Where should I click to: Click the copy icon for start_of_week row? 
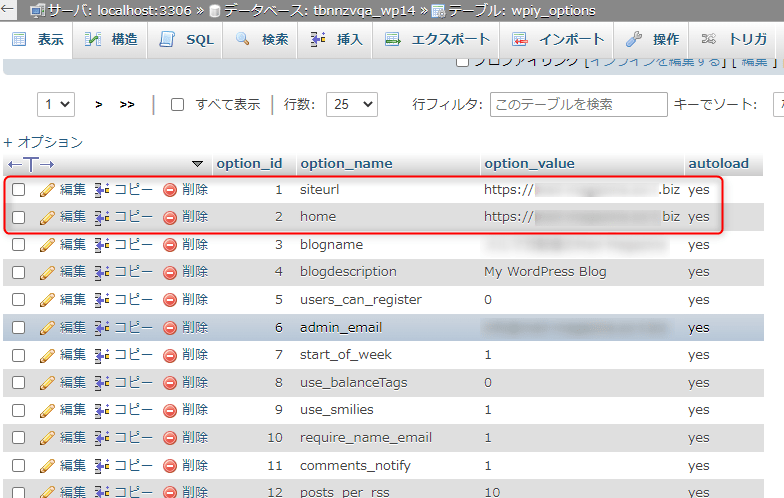pos(102,355)
